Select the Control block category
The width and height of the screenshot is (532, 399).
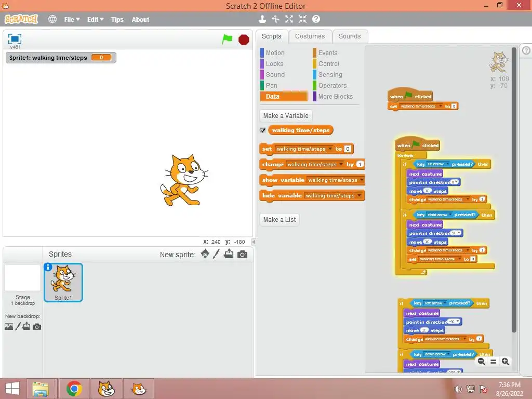tap(328, 64)
